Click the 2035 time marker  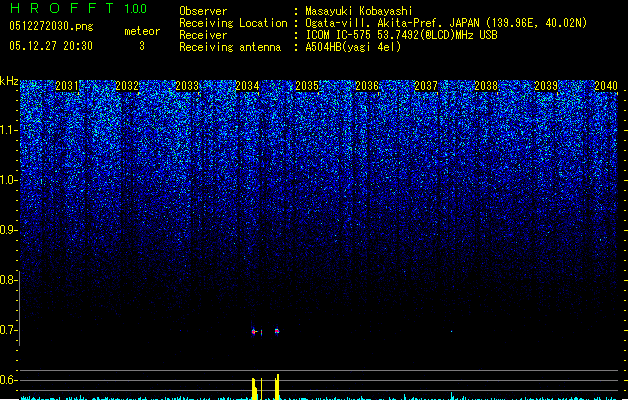(307, 86)
